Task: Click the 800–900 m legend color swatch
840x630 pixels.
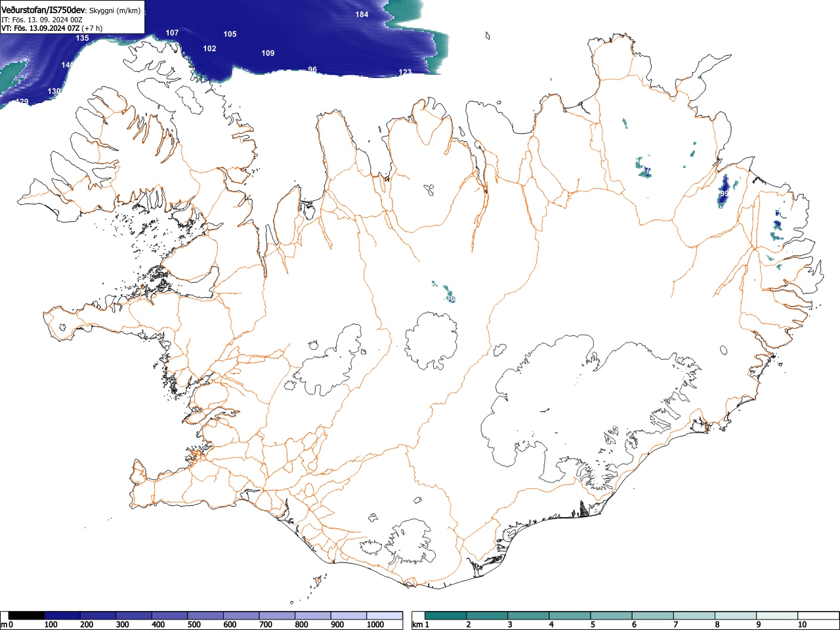Action: (x=313, y=616)
